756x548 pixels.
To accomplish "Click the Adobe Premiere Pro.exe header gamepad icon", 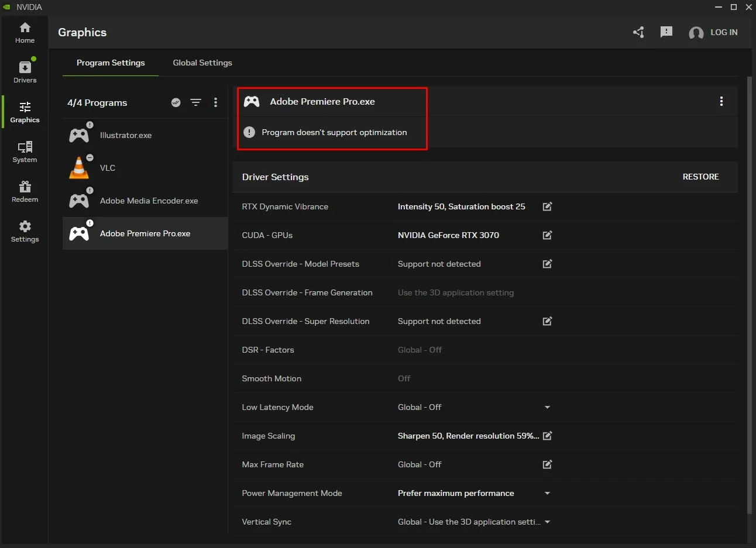I will [252, 102].
